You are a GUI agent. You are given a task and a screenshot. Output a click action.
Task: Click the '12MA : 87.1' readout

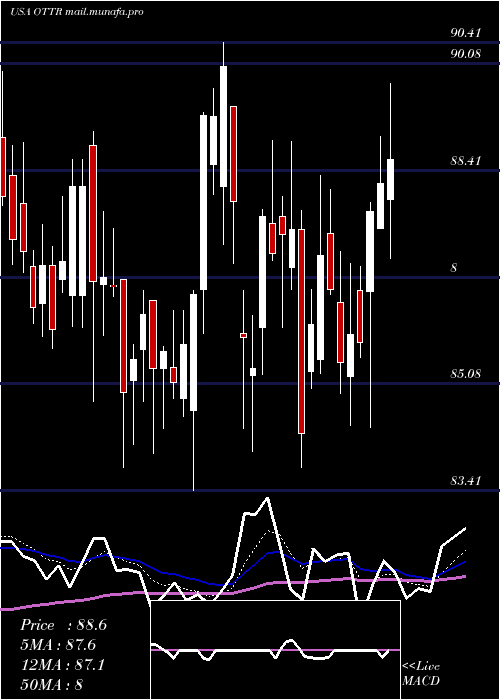coord(63,665)
